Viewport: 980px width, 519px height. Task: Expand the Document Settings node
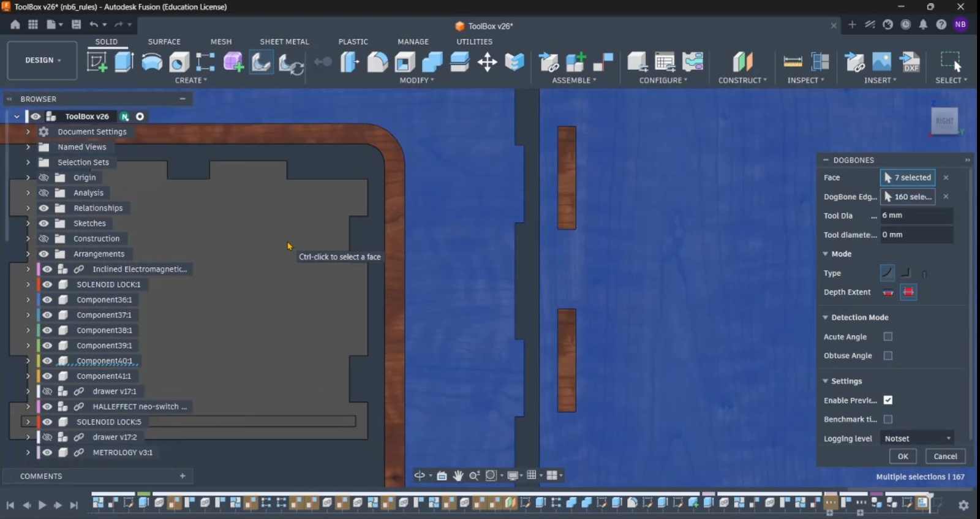pos(28,132)
